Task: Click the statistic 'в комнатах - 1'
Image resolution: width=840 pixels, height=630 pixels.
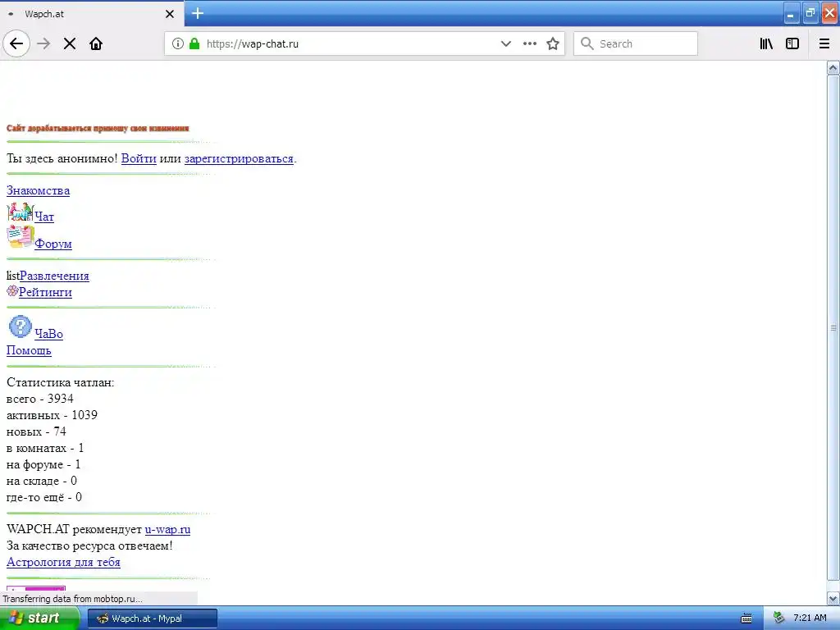Action: point(45,448)
